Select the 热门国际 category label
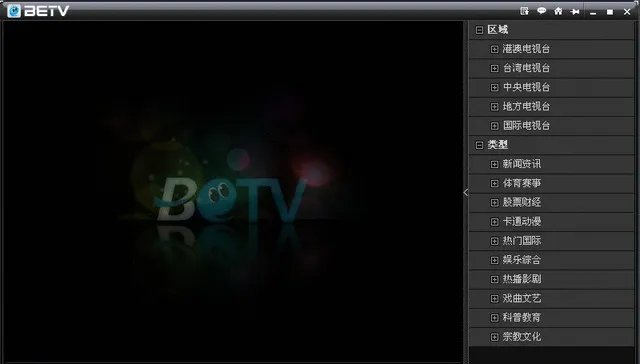 (x=522, y=241)
